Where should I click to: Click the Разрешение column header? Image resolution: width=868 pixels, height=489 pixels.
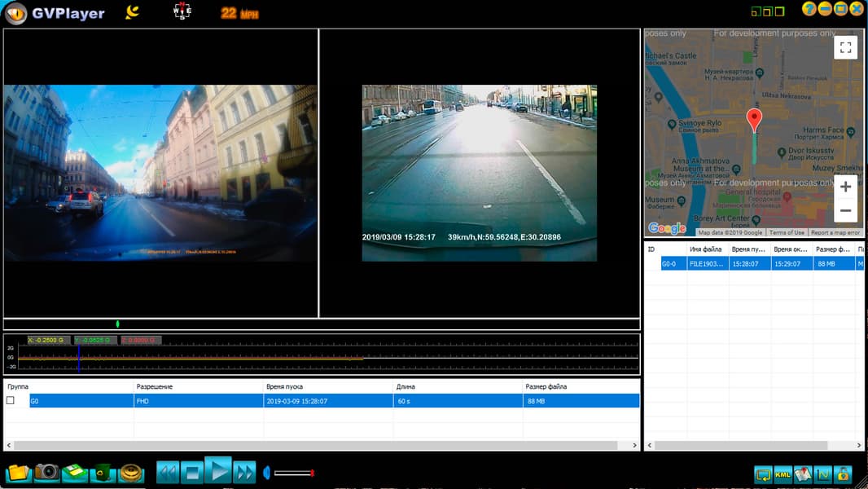coord(155,386)
